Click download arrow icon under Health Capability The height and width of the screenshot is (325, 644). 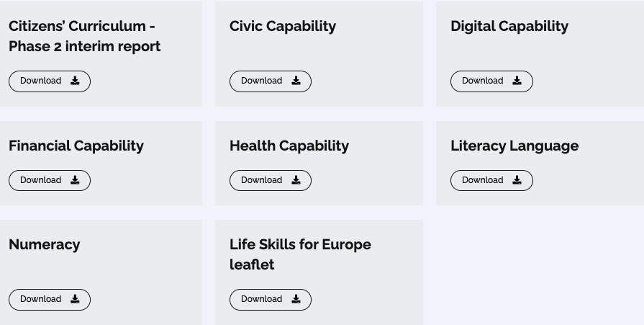tap(296, 180)
